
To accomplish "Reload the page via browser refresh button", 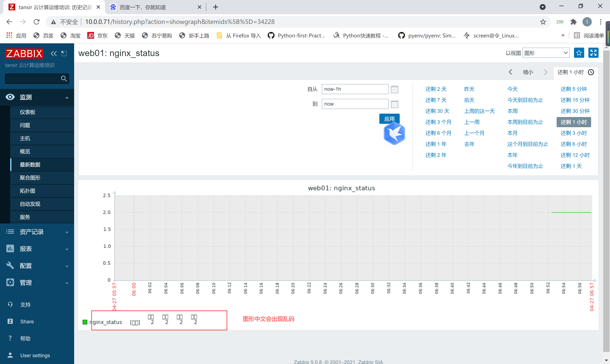I will [37, 22].
